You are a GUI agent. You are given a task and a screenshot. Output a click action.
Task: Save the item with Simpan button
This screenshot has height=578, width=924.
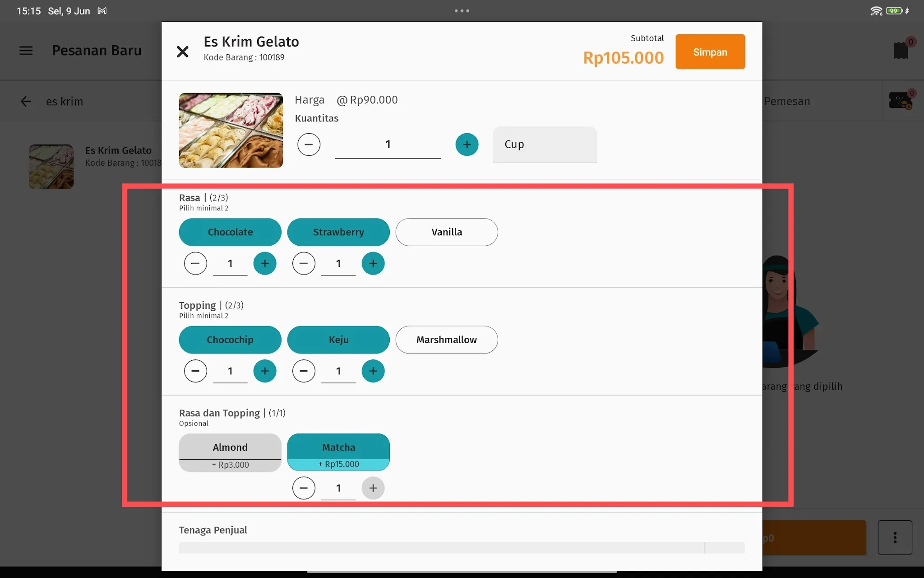(710, 52)
